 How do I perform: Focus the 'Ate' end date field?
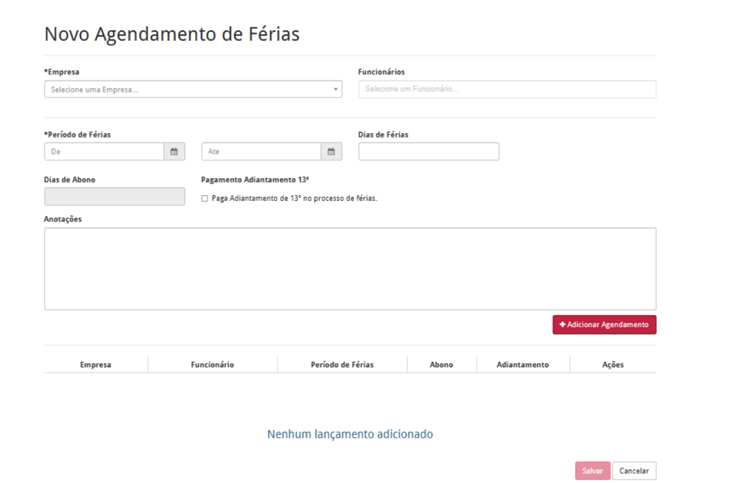261,152
